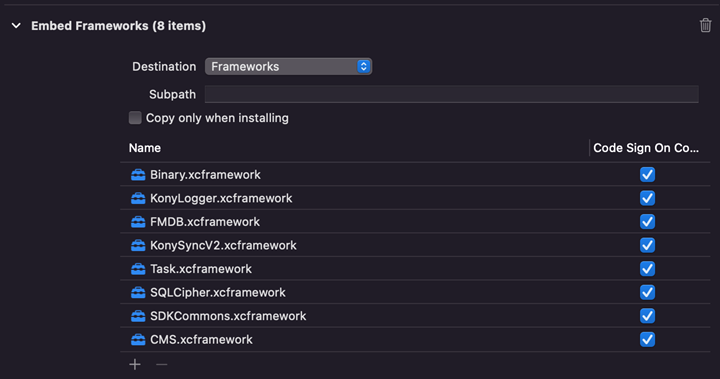Click the SQLCipher.xcframework toolbox icon
The height and width of the screenshot is (379, 720).
tap(138, 293)
